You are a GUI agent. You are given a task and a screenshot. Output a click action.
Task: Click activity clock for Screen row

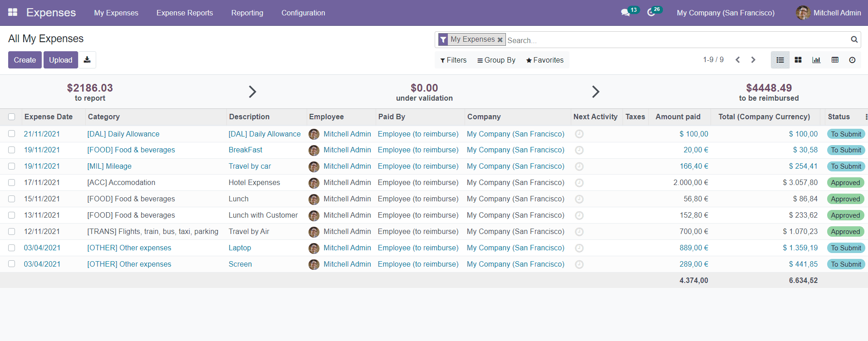[x=579, y=264]
